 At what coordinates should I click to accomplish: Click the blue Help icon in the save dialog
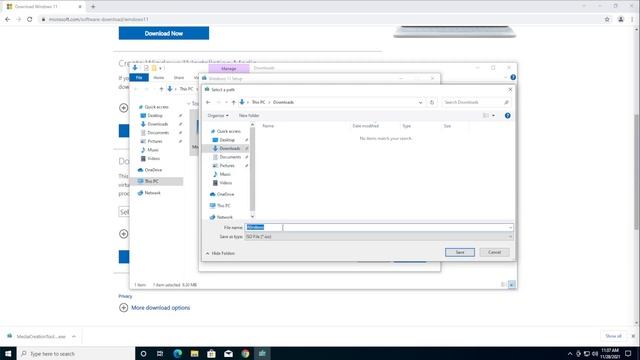point(507,116)
